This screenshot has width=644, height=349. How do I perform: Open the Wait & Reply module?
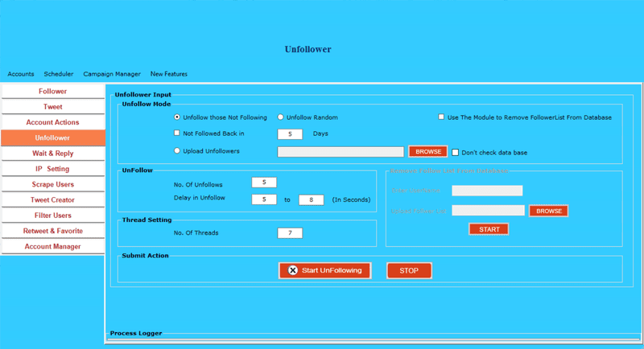pos(53,154)
